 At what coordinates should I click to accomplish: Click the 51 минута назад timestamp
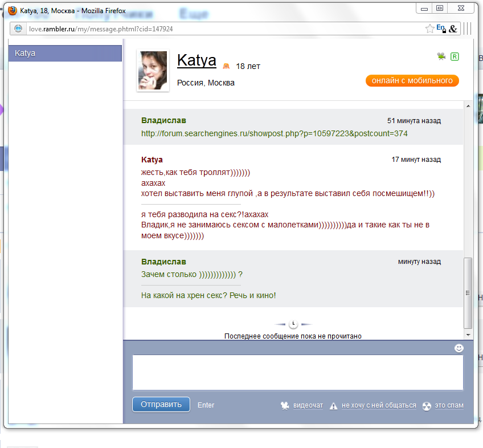click(414, 121)
